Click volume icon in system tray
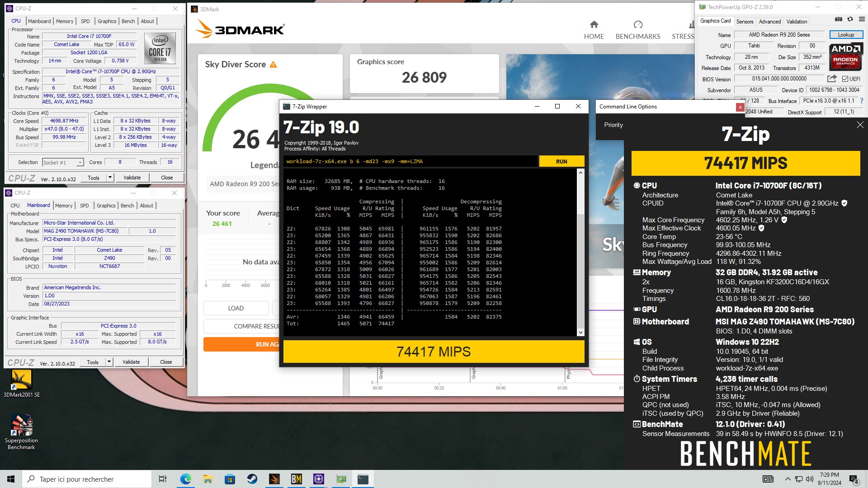Screen dimensions: 868x488 tap(809, 479)
